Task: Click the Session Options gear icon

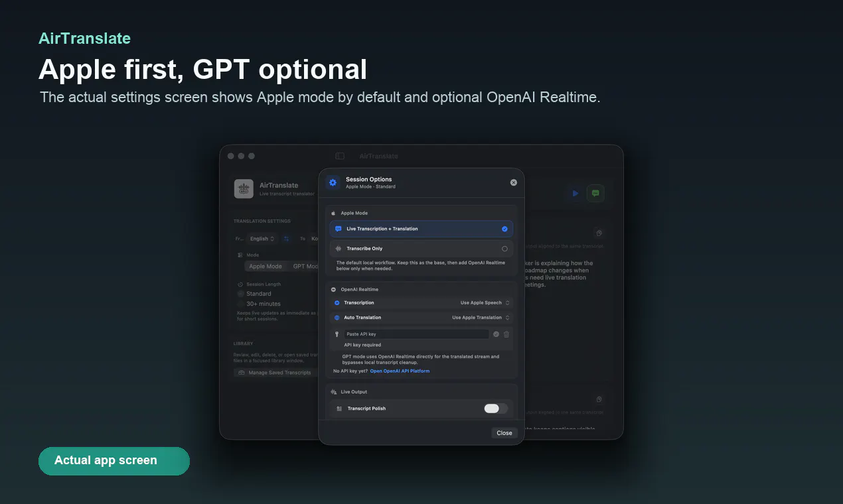Action: coord(333,182)
